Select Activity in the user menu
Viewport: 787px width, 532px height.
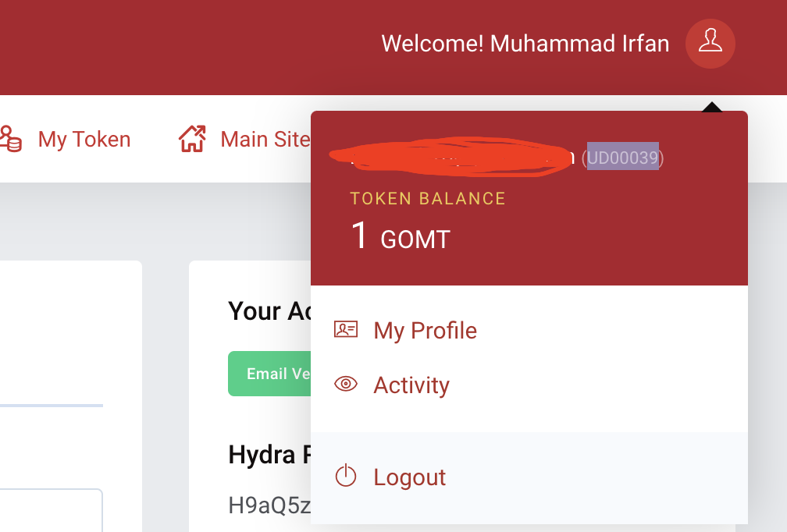[411, 385]
